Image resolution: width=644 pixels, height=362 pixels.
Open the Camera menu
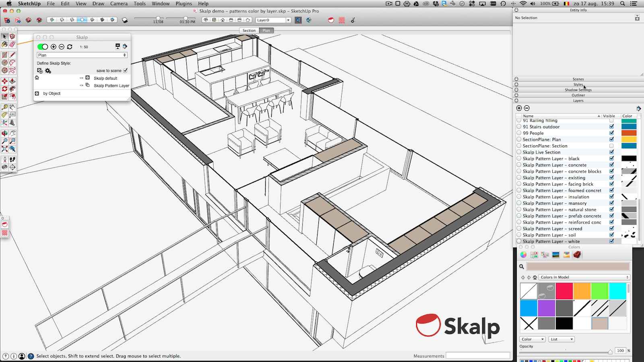coord(119,4)
